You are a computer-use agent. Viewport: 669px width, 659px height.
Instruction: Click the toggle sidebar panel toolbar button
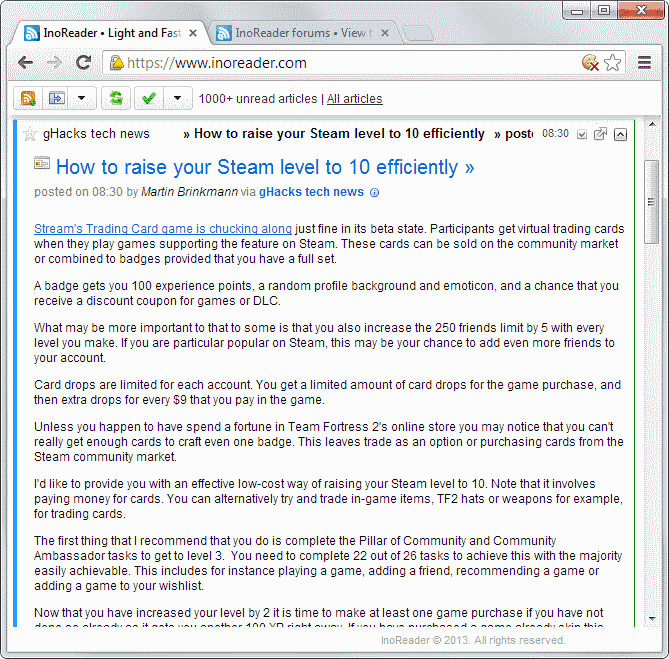(56, 99)
